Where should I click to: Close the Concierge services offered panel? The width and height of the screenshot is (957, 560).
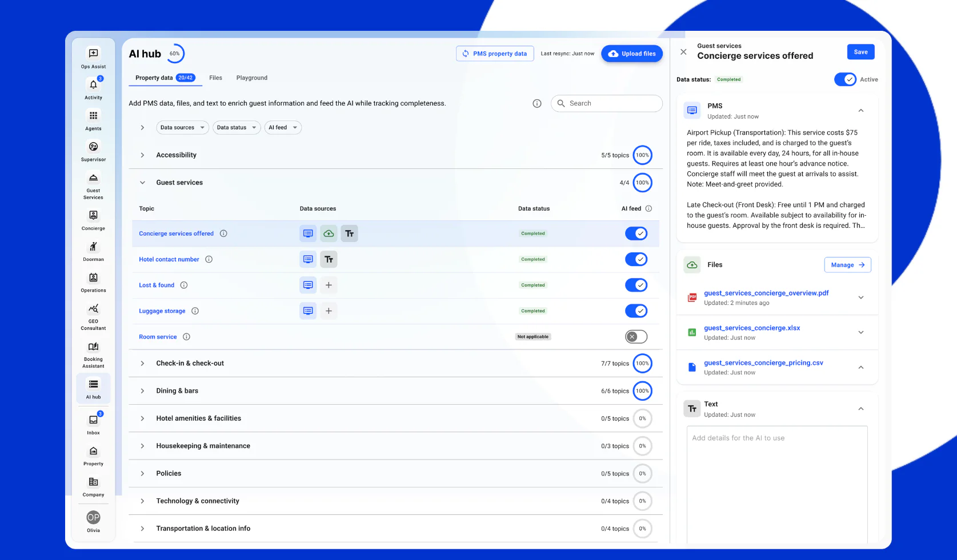point(683,52)
